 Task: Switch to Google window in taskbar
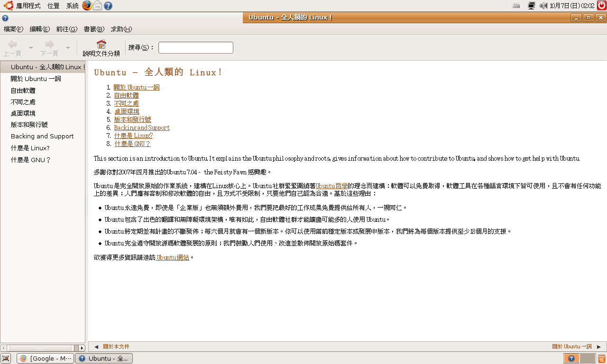[x=46, y=358]
